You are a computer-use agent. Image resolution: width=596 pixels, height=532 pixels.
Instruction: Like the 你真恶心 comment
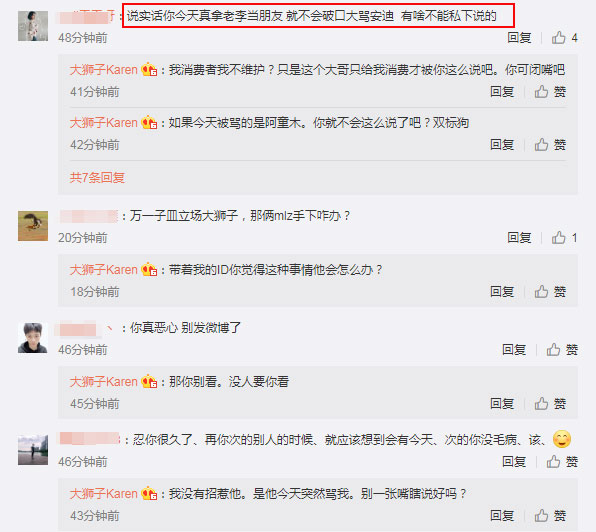click(x=553, y=349)
